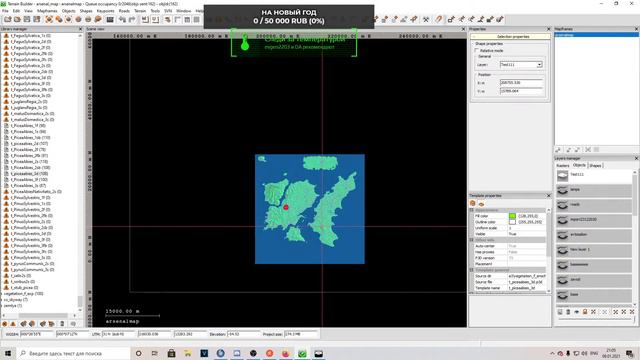Click the Elevation value field in the status bar
The height and width of the screenshot is (360, 640).
point(243,334)
